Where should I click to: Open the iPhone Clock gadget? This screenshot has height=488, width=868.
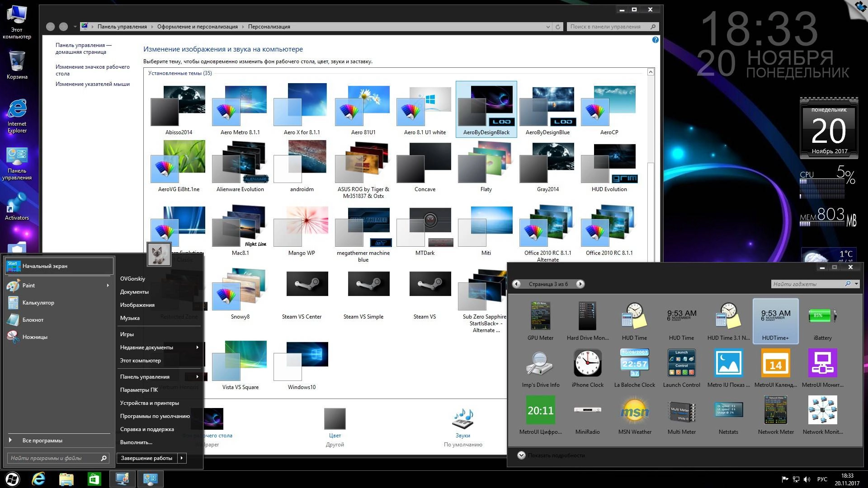point(587,364)
